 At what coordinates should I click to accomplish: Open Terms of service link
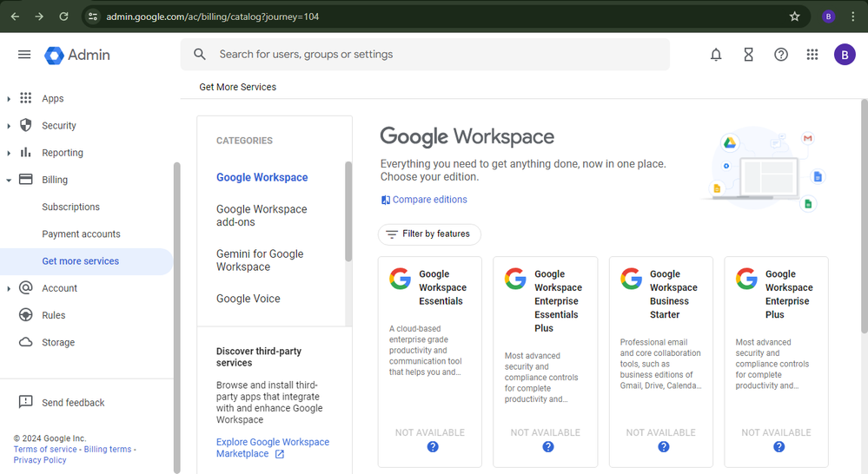tap(45, 449)
